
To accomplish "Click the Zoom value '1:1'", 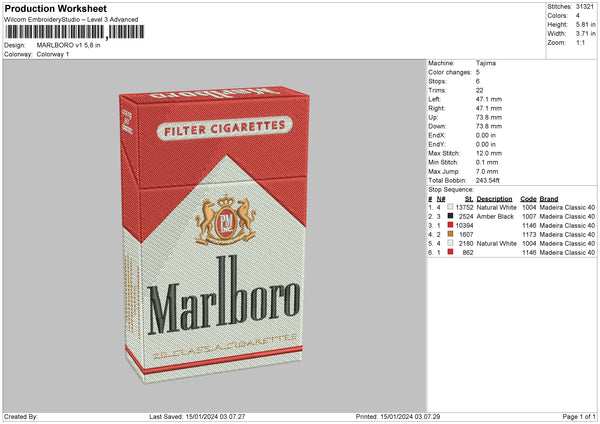I will pos(580,42).
